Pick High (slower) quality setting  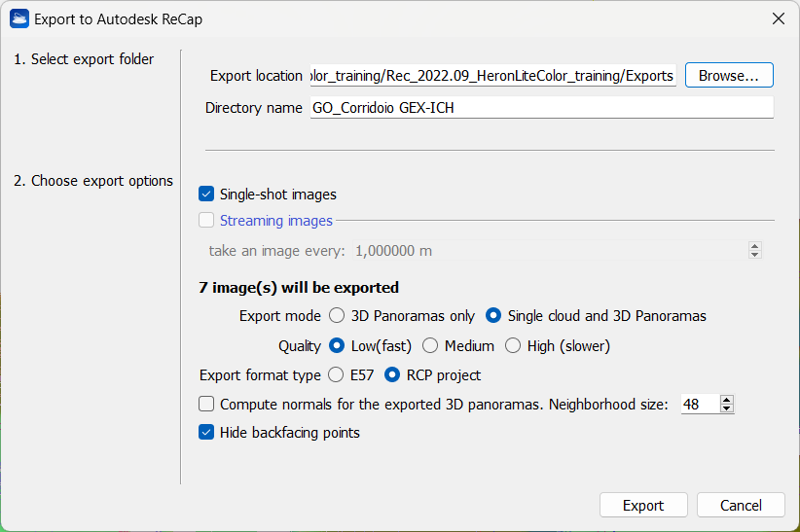coord(512,345)
